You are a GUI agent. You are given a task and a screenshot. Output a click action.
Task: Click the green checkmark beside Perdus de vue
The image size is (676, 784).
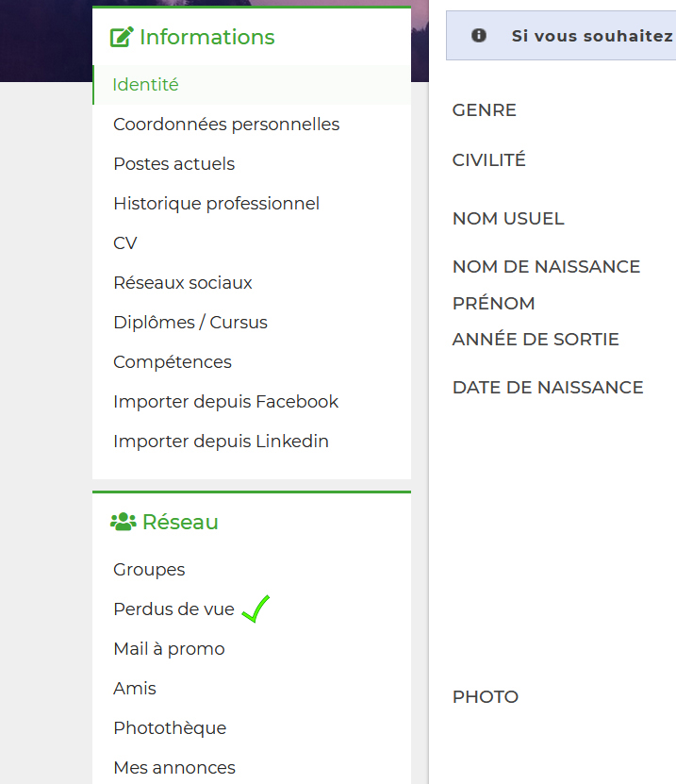[x=256, y=609]
